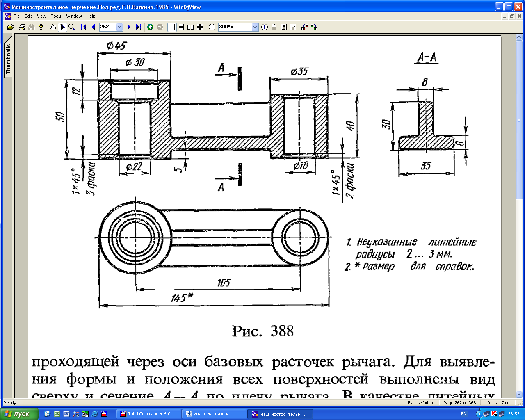The height and width of the screenshot is (420, 525).
Task: Open a file with the folder icon
Action: (11, 27)
